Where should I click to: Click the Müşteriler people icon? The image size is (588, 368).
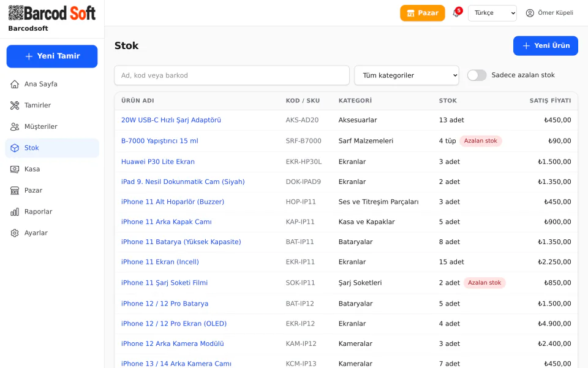pyautogui.click(x=15, y=126)
